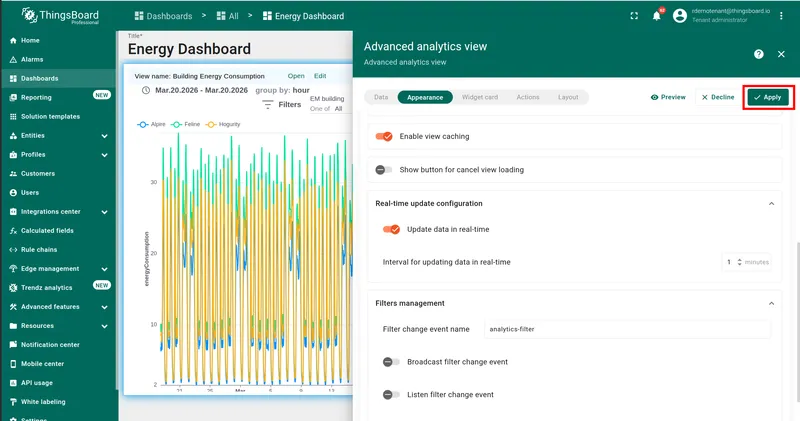Click the Customers people icon
The height and width of the screenshot is (421, 800).
13,174
